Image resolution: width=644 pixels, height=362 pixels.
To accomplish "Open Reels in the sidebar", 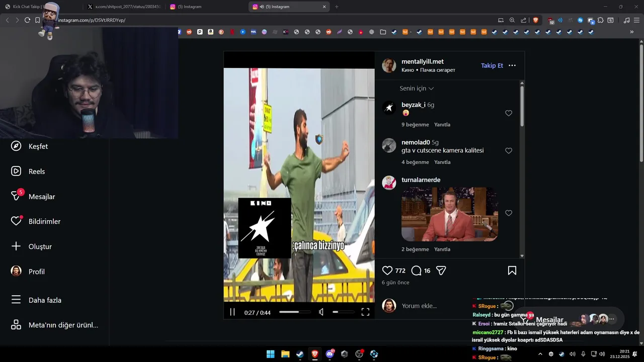I will coord(29,171).
